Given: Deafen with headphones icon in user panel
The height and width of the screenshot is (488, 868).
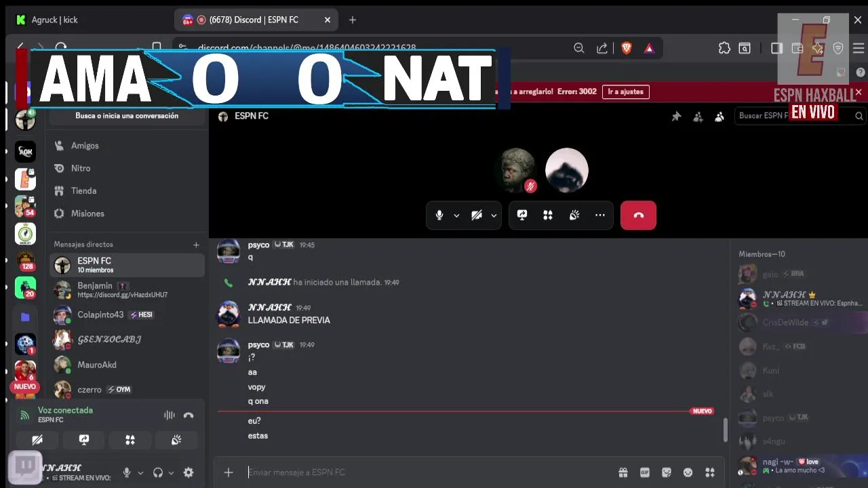Looking at the screenshot, I should pyautogui.click(x=158, y=472).
